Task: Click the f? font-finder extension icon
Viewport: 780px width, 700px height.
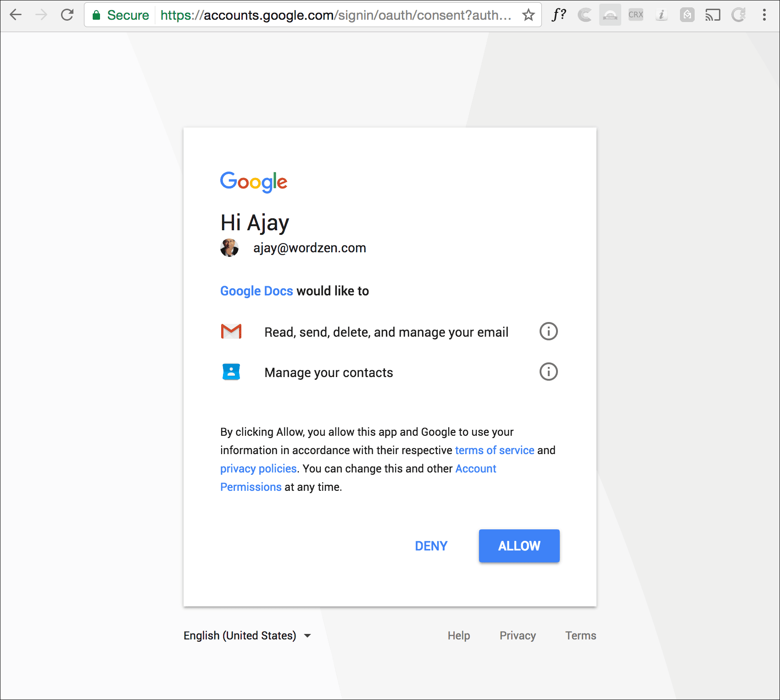Action: point(558,15)
